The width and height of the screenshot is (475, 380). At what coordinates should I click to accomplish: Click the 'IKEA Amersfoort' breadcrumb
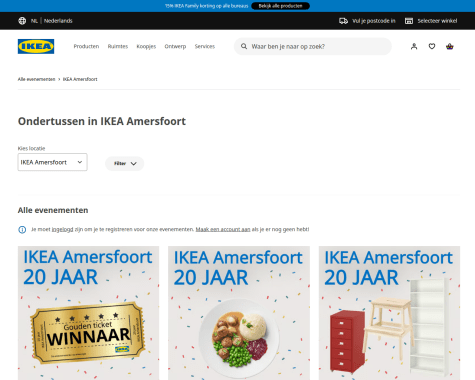(x=80, y=79)
